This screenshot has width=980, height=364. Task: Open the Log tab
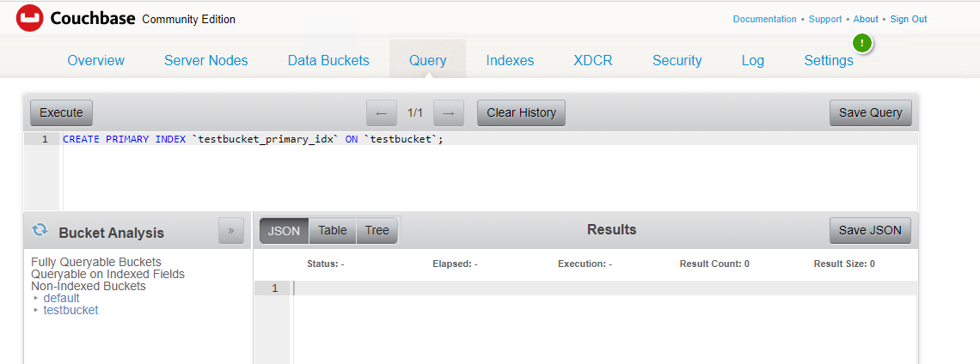pos(753,61)
